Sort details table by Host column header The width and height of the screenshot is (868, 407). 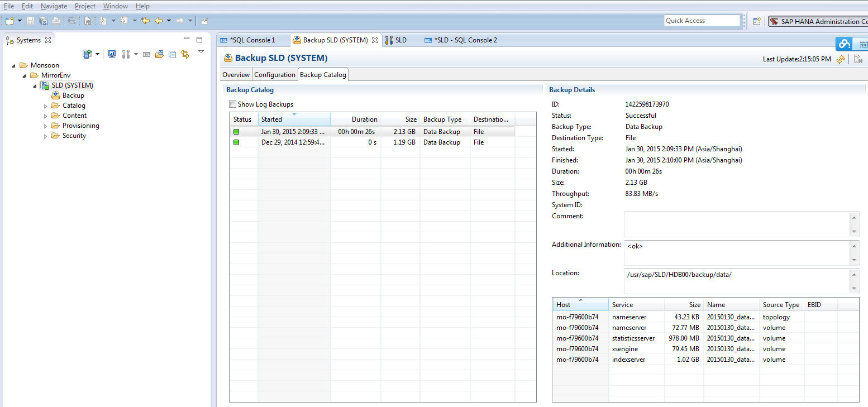[581, 305]
